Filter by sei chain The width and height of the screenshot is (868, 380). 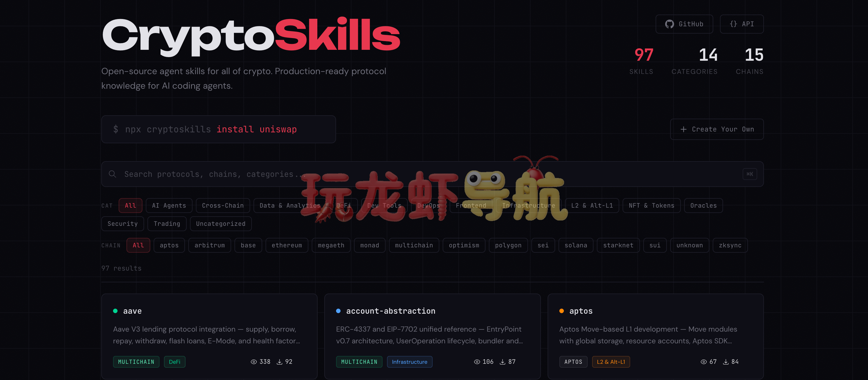[543, 245]
